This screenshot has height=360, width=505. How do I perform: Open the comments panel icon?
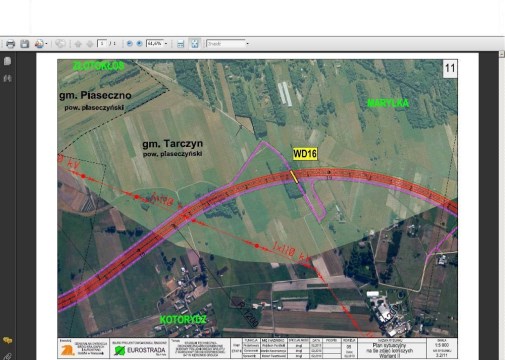click(7, 340)
